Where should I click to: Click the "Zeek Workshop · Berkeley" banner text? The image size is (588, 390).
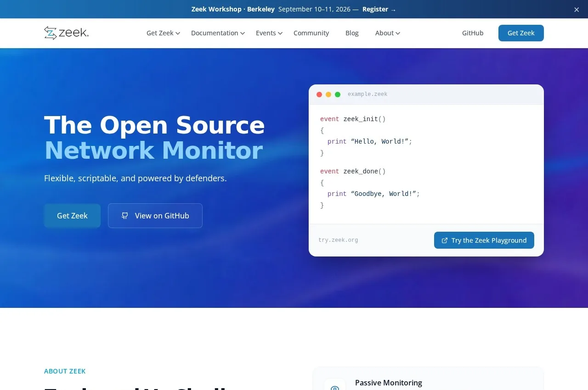pyautogui.click(x=233, y=9)
